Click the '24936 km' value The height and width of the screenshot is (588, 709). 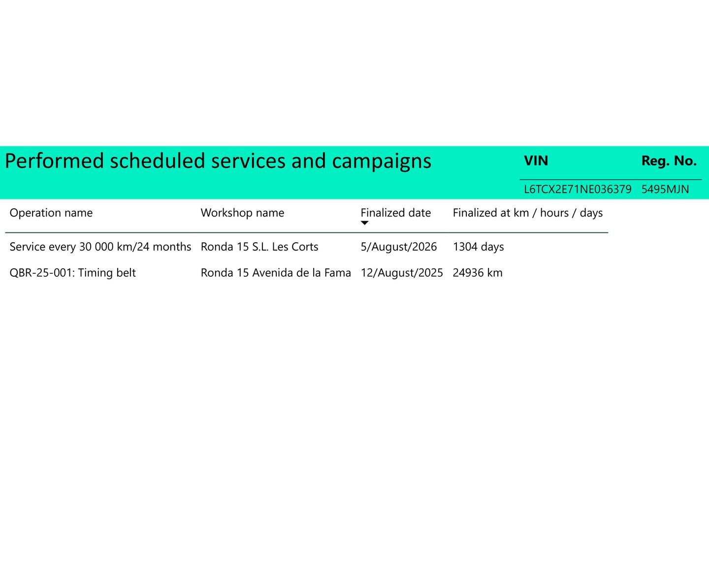(x=478, y=273)
